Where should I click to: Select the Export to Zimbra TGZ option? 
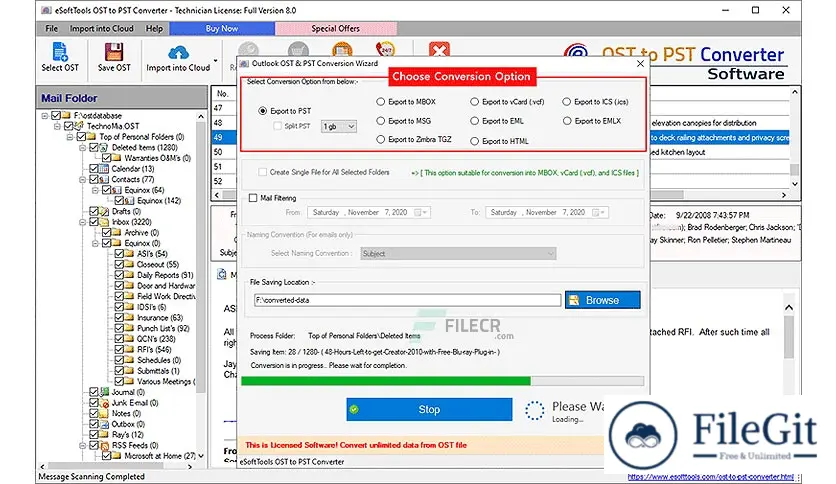coord(380,140)
